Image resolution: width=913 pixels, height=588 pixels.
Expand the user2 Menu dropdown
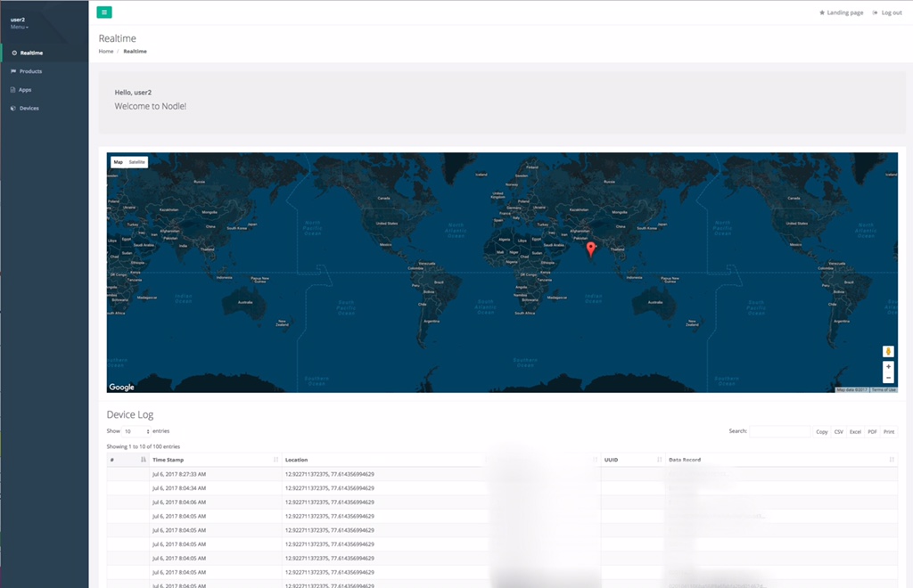[20, 27]
